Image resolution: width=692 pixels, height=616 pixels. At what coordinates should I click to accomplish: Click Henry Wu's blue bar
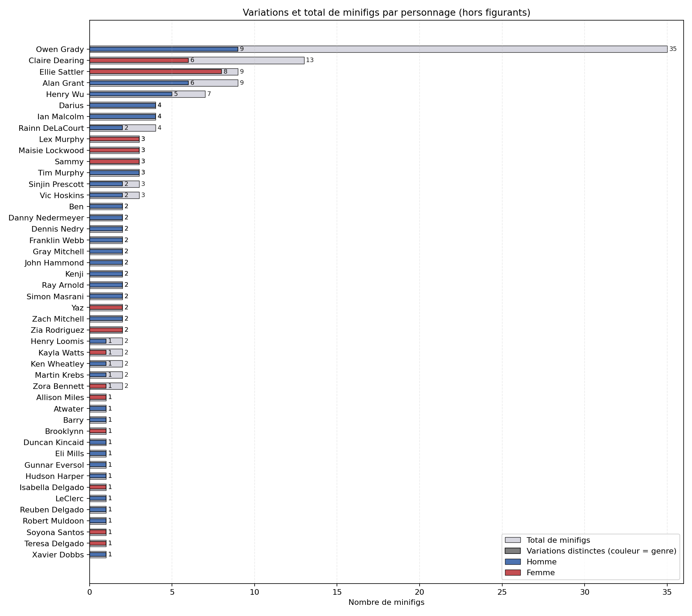click(131, 94)
